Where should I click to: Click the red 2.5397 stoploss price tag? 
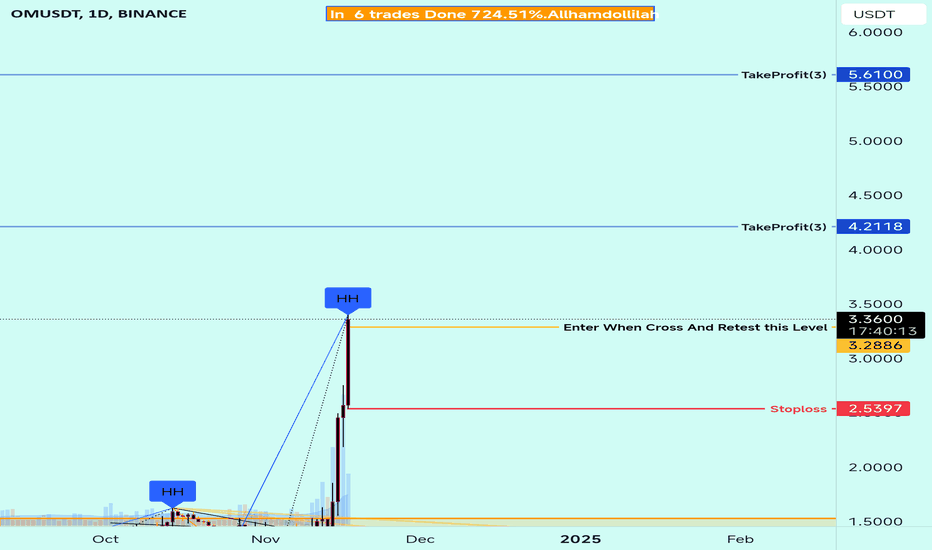(873, 408)
